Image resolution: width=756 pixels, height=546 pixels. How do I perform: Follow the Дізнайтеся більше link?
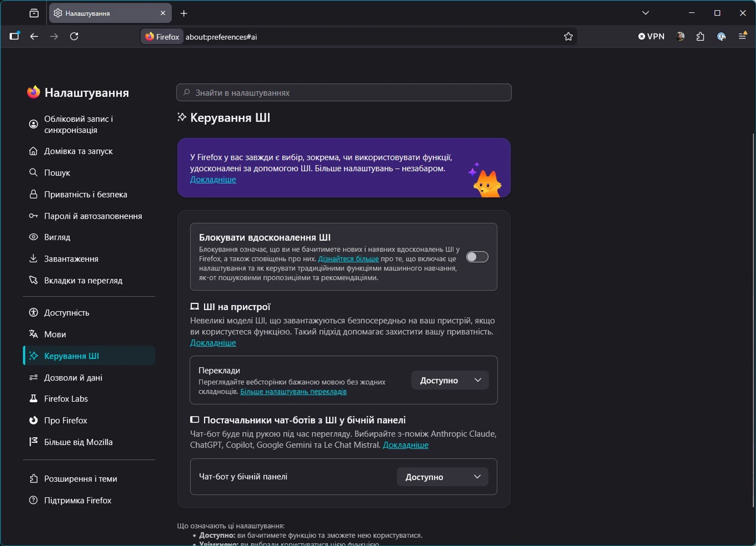(348, 259)
